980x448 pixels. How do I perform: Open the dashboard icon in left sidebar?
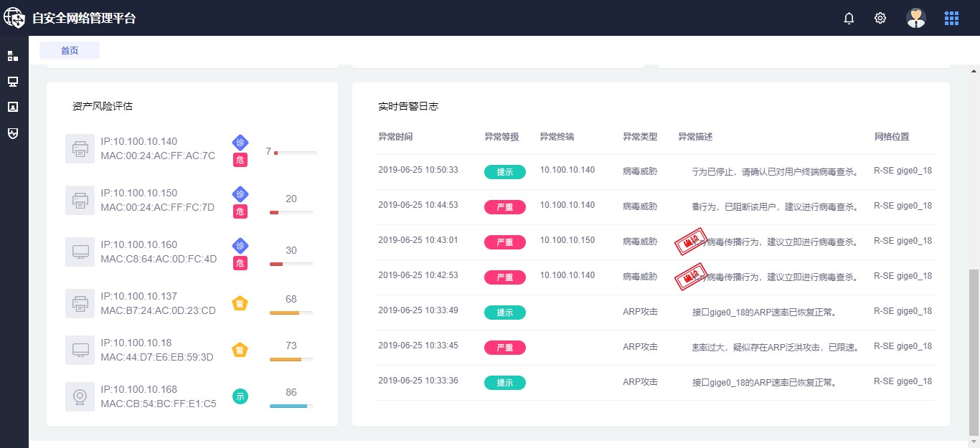point(13,56)
